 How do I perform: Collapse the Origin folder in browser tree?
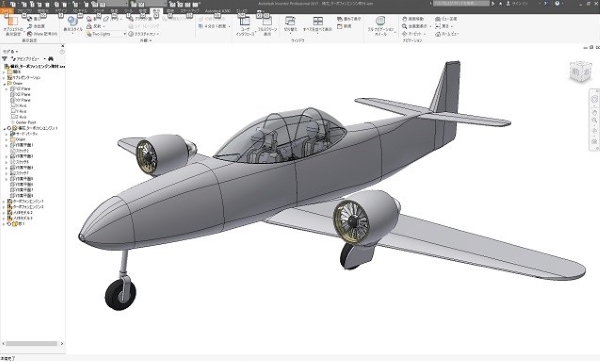pos(4,83)
